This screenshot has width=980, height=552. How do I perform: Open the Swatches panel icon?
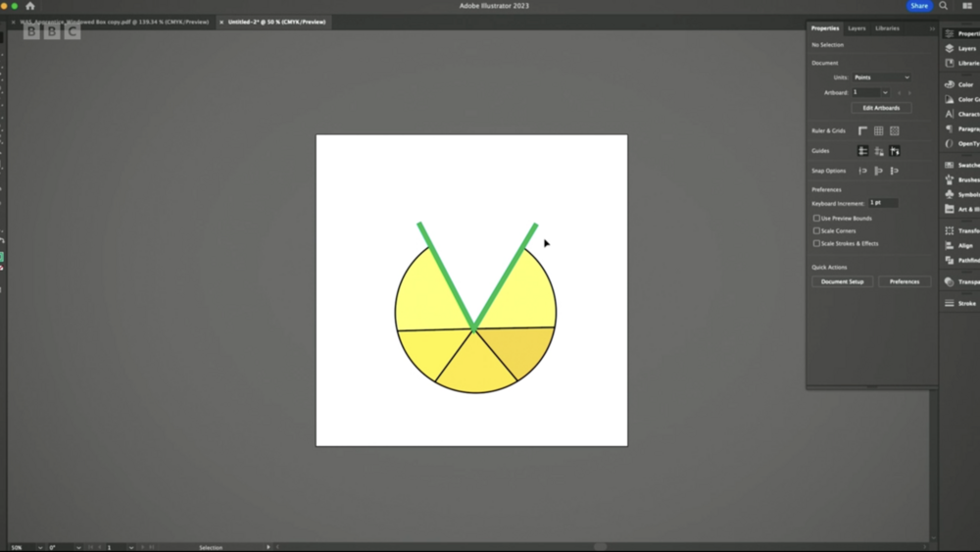click(949, 165)
